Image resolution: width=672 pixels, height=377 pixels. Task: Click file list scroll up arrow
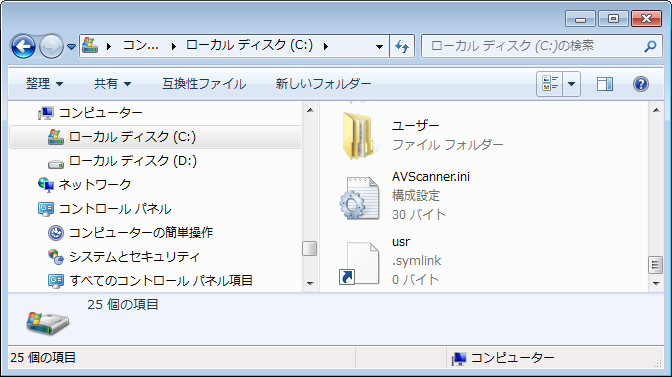point(656,110)
